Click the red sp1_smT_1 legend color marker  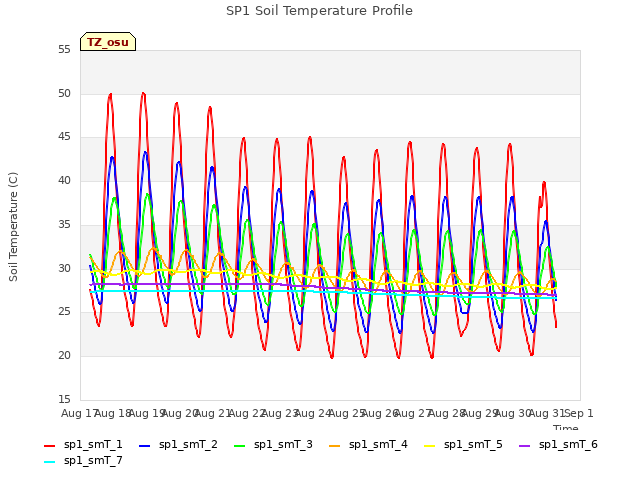pyautogui.click(x=49, y=446)
